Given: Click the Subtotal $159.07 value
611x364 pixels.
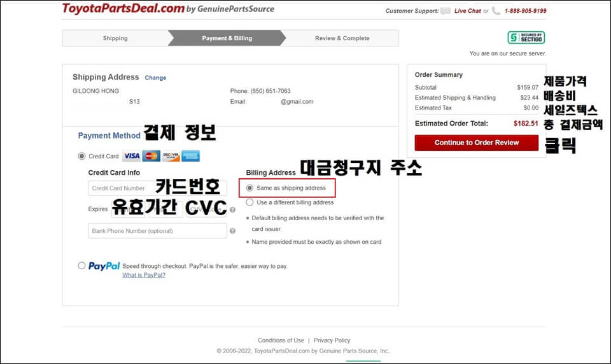Looking at the screenshot, I should coord(528,87).
